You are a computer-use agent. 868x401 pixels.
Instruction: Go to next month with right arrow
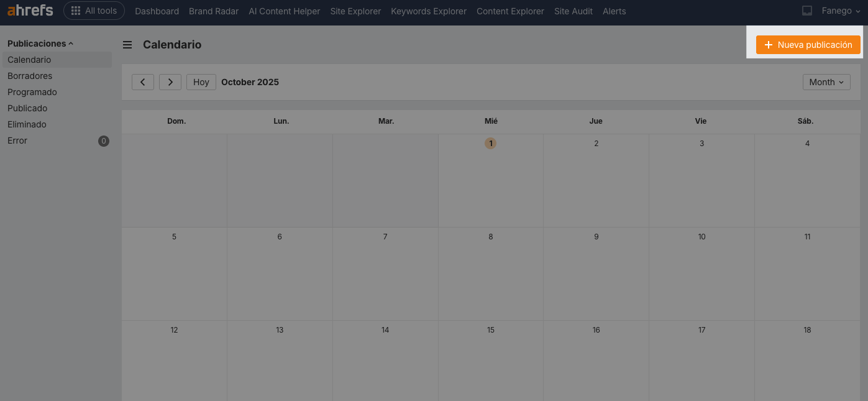coord(170,82)
